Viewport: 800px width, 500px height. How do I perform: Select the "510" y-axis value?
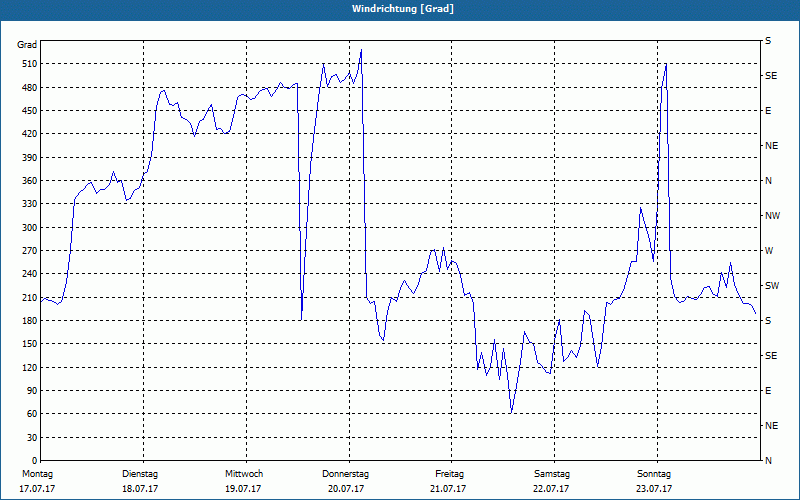click(x=30, y=64)
